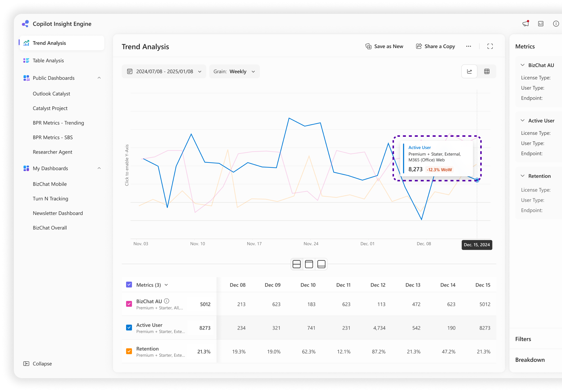The image size is (562, 392).
Task: Click the BizChat AU info icon
Action: click(167, 301)
